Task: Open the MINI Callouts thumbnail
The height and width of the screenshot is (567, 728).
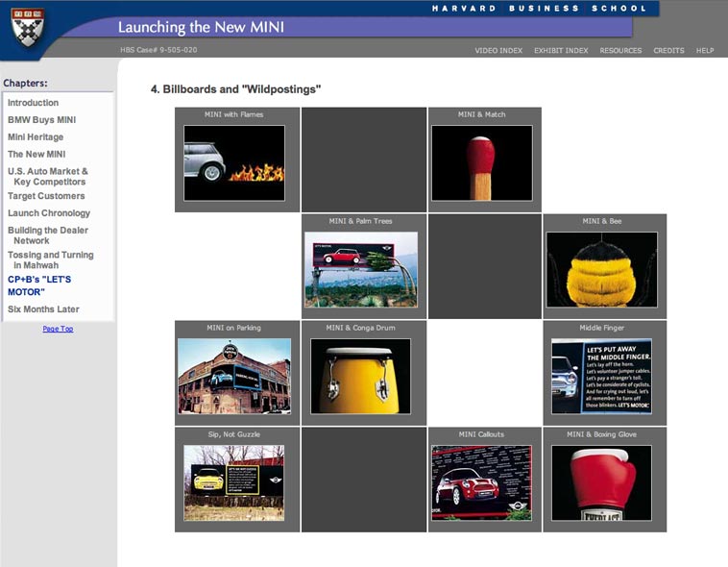Action: click(x=481, y=482)
